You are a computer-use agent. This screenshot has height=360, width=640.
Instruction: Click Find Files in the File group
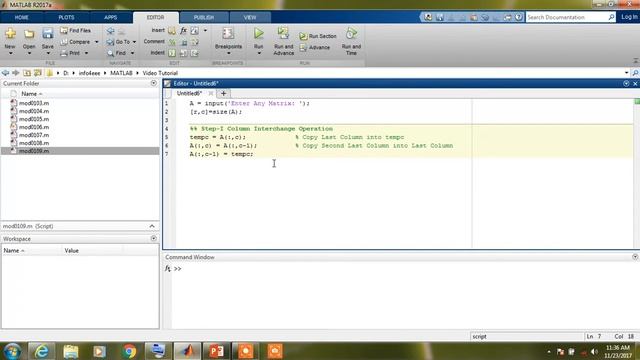(76, 31)
